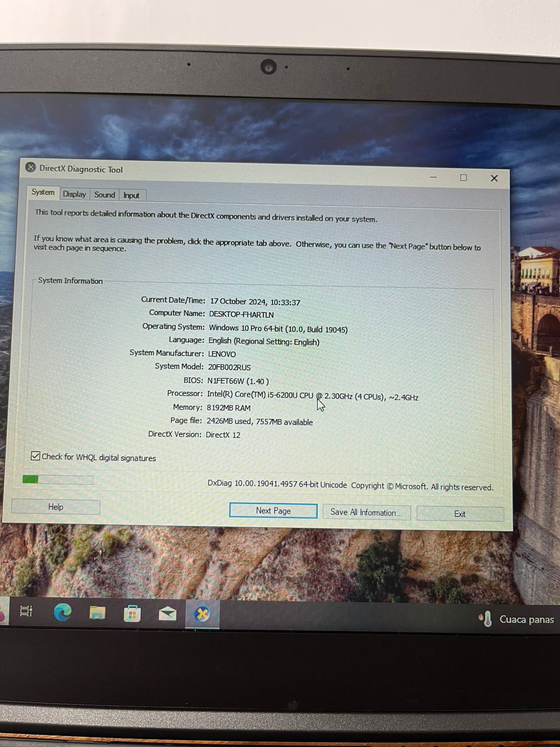
Task: Click the Language label
Action: [186, 340]
